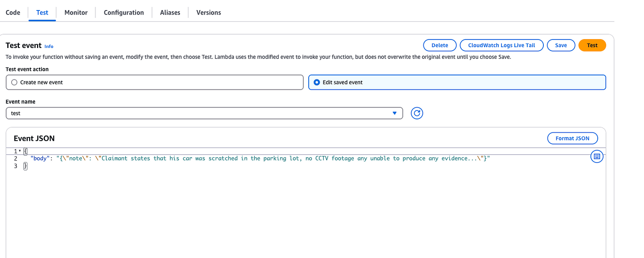Collapse line 1 fold arrow in JSON editor

[20, 151]
